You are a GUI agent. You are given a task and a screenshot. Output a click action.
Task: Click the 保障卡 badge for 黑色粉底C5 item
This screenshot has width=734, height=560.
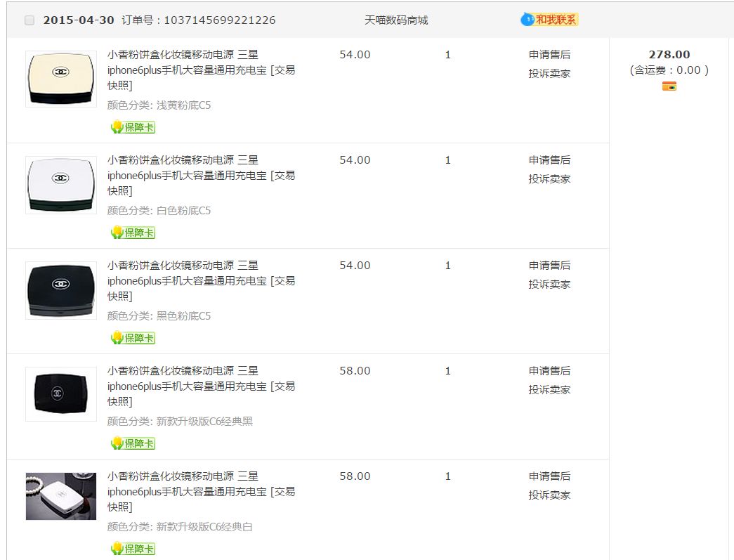click(133, 338)
